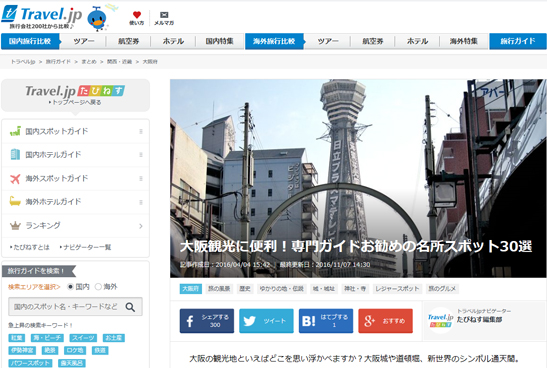Click the 旅のグルメ article tag
Screen dimensions: 547x368
point(442,289)
